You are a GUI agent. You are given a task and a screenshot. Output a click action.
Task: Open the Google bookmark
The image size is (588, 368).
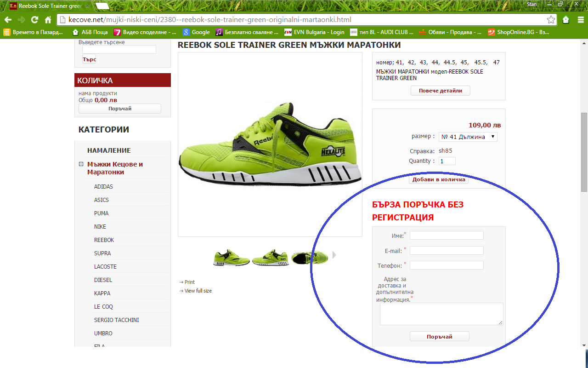pos(196,32)
